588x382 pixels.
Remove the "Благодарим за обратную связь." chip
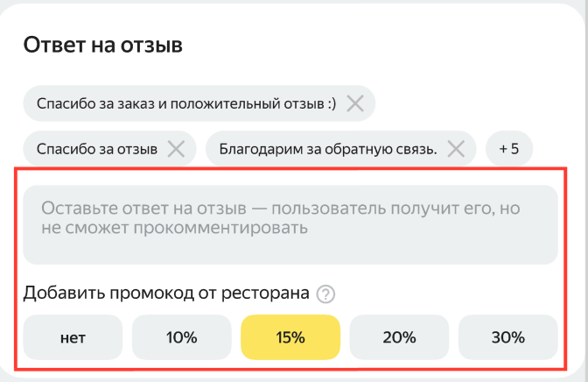tap(455, 148)
